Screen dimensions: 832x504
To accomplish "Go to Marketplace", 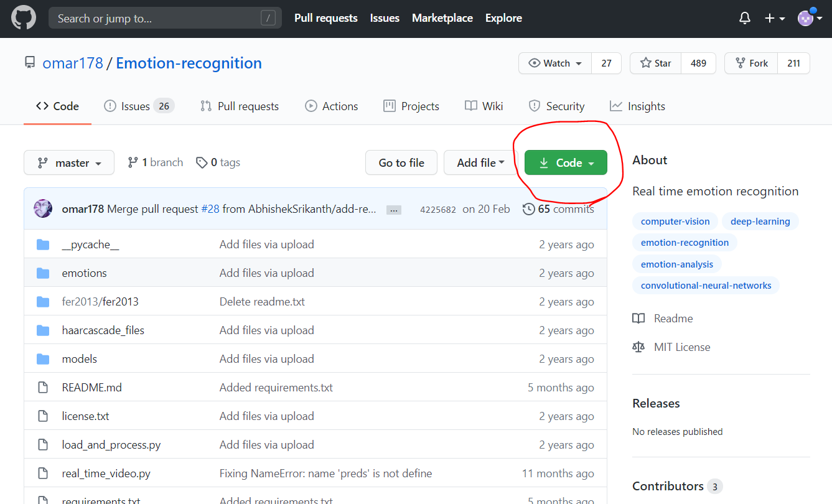I will tap(442, 18).
